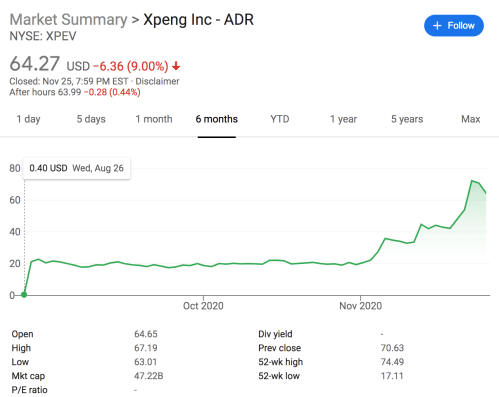Follow the Xpeng Inc stock
This screenshot has height=397, width=499.
[x=454, y=26]
